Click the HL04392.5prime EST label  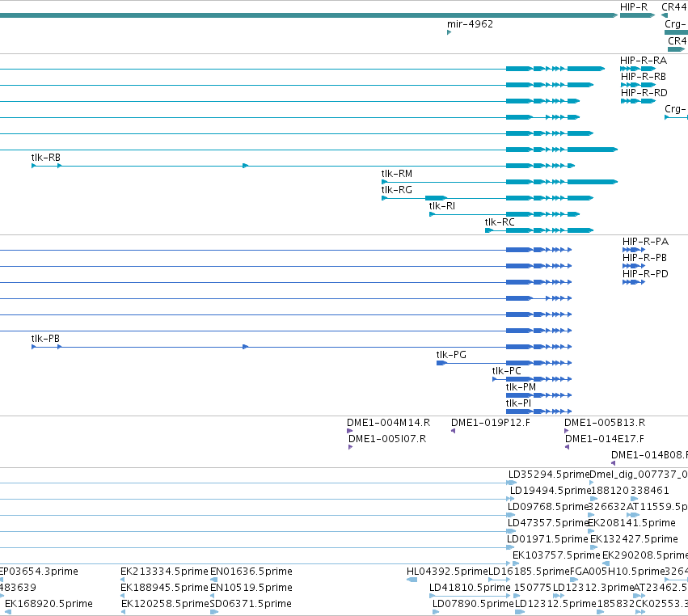(447, 572)
